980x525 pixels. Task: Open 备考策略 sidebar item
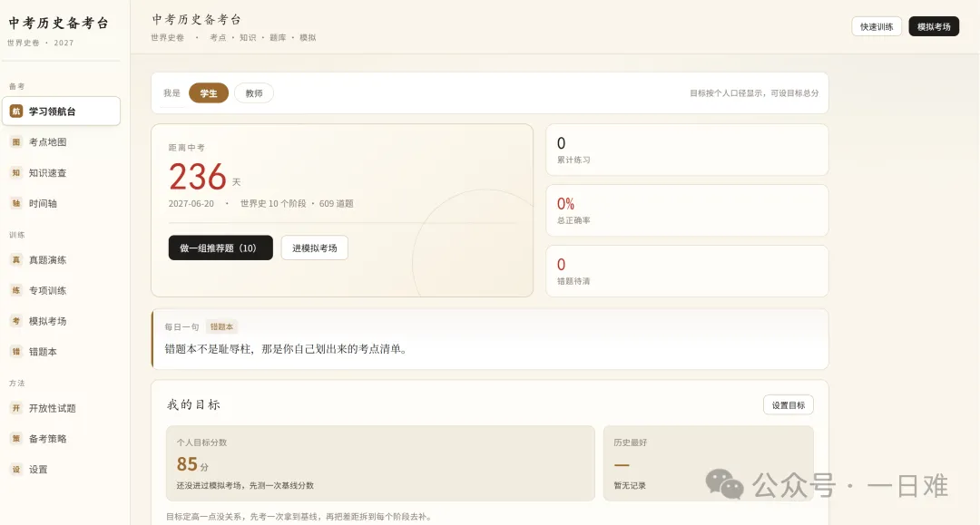coord(62,438)
